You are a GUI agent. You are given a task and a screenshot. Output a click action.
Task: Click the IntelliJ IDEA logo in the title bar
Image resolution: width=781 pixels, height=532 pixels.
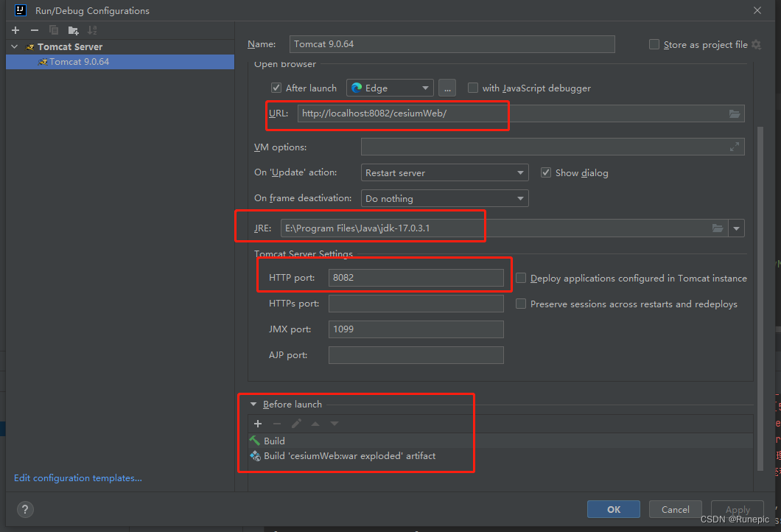point(20,10)
